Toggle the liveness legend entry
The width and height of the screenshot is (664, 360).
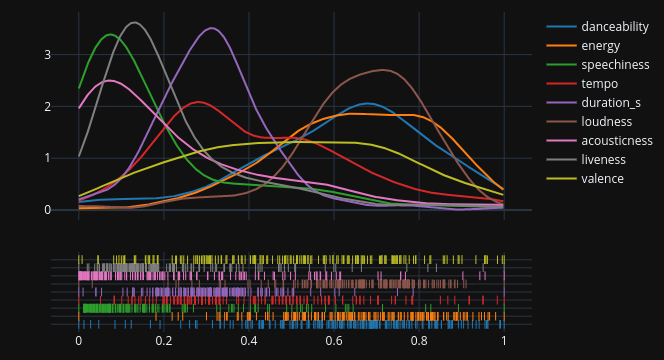586,160
